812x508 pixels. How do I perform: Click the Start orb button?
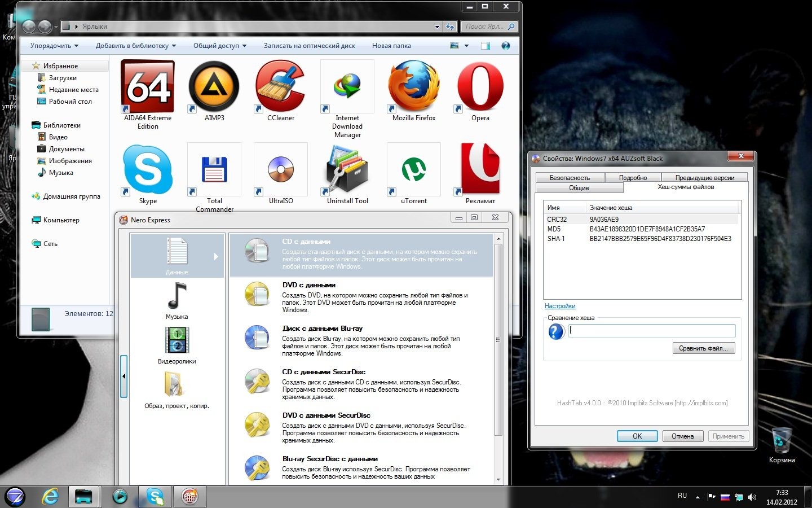coord(15,497)
